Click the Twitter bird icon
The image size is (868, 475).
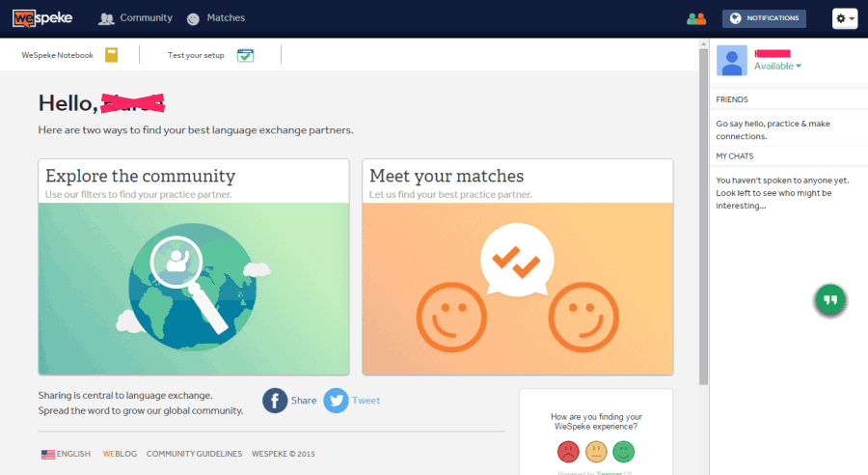pos(336,400)
